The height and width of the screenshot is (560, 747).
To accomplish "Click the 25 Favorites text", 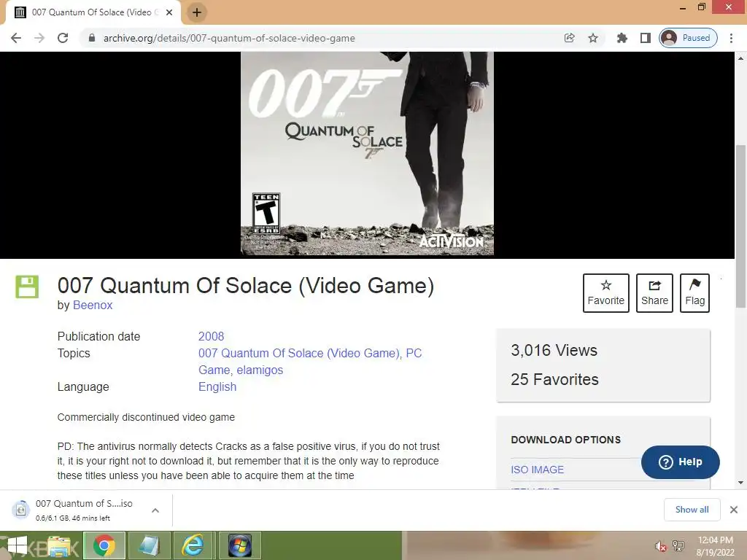I will tap(554, 379).
